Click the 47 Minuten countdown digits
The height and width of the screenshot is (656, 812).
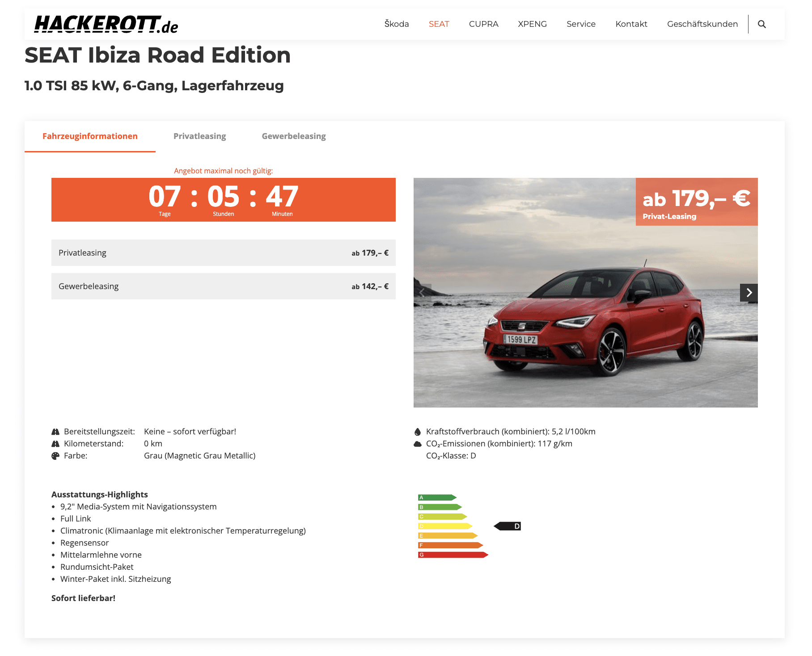pyautogui.click(x=282, y=197)
